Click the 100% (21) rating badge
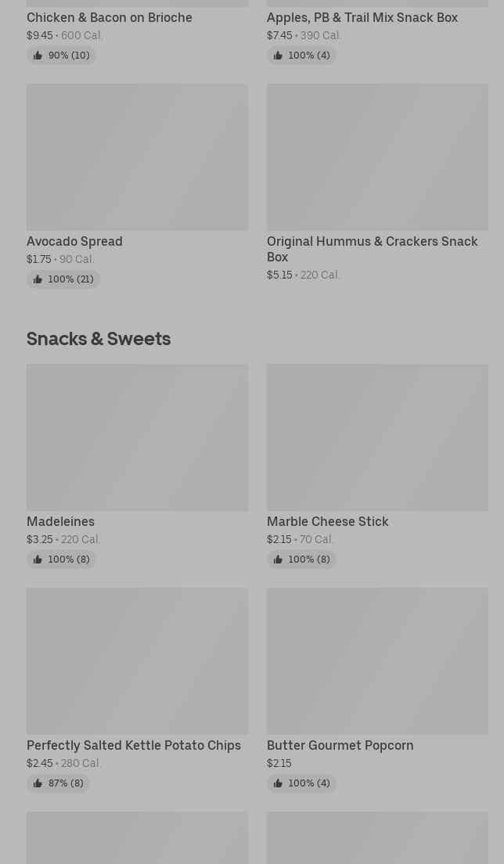The width and height of the screenshot is (504, 864). tap(63, 279)
